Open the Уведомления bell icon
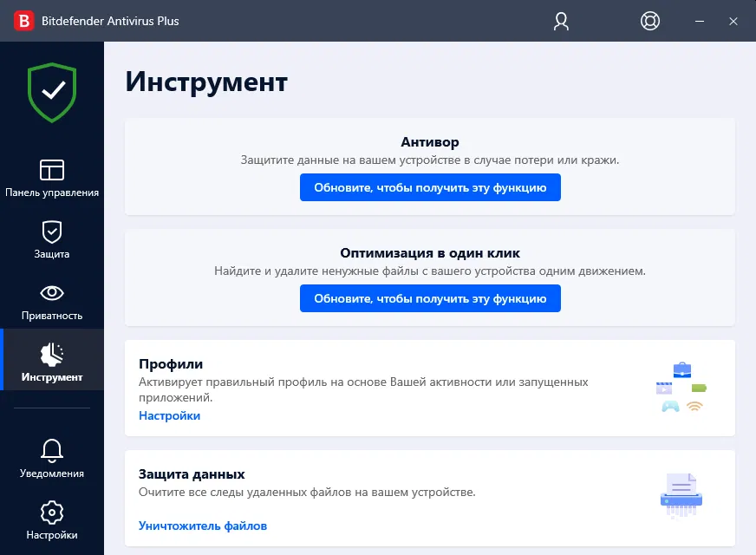Viewport: 756px width, 555px height. [52, 451]
